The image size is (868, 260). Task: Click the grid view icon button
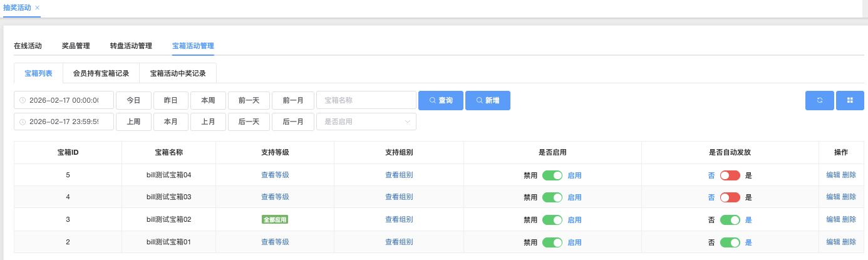pos(850,100)
